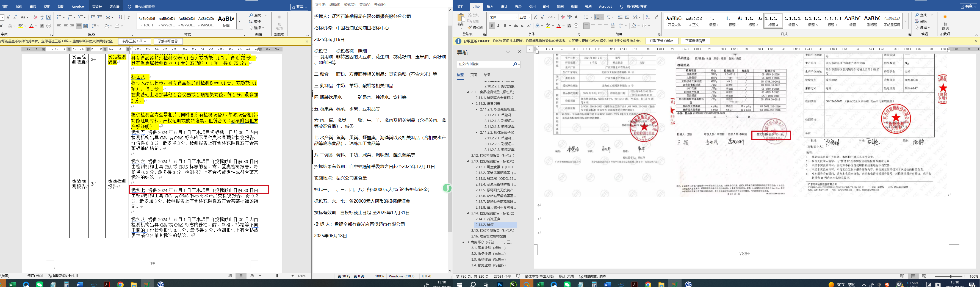Image resolution: width=980 pixels, height=287 pixels.
Task: Click grow font icon in right Word
Action: pyautogui.click(x=536, y=17)
